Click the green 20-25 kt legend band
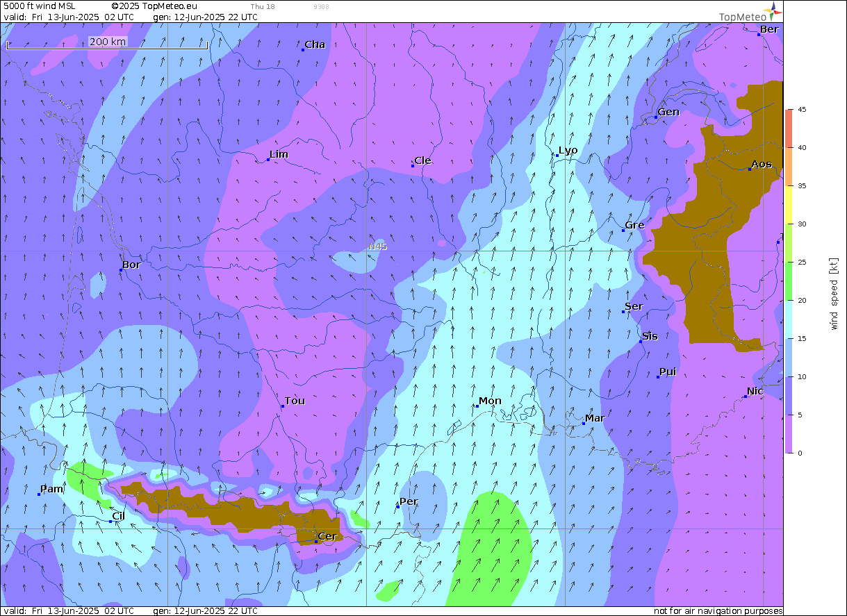 789,281
